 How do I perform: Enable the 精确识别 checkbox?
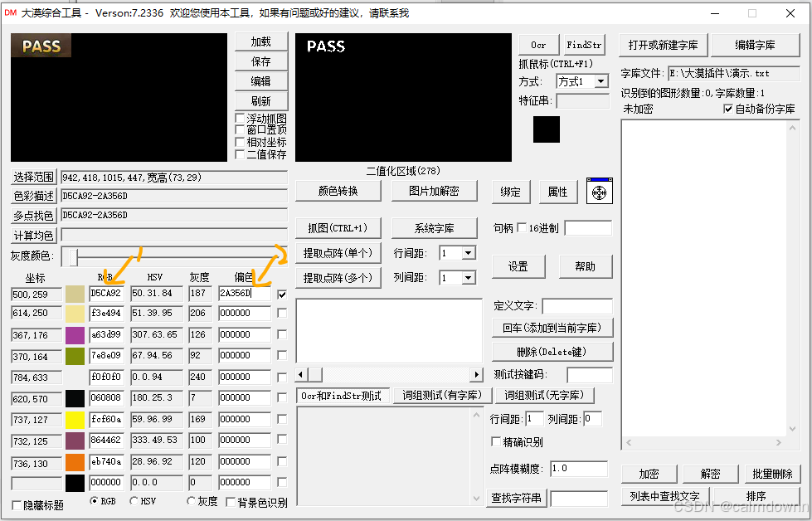496,441
